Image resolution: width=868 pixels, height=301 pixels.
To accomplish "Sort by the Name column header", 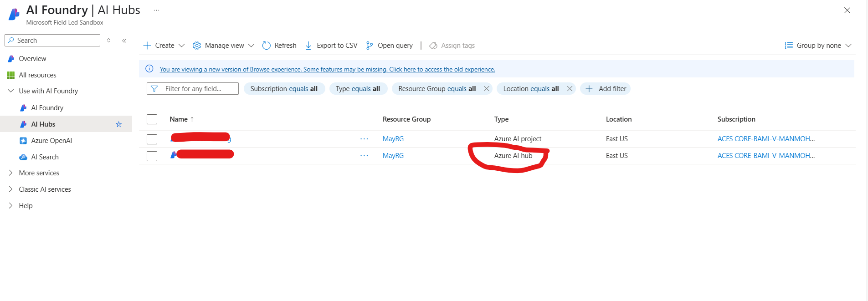I will pyautogui.click(x=182, y=119).
